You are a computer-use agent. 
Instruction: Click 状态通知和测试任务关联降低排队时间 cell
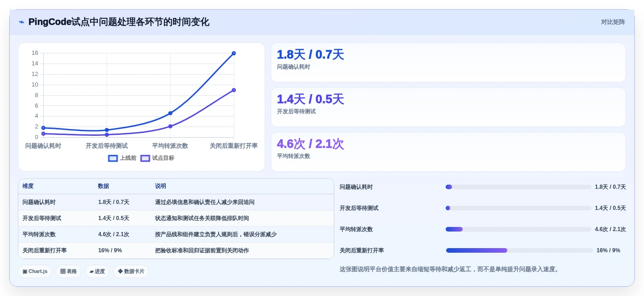pos(202,218)
